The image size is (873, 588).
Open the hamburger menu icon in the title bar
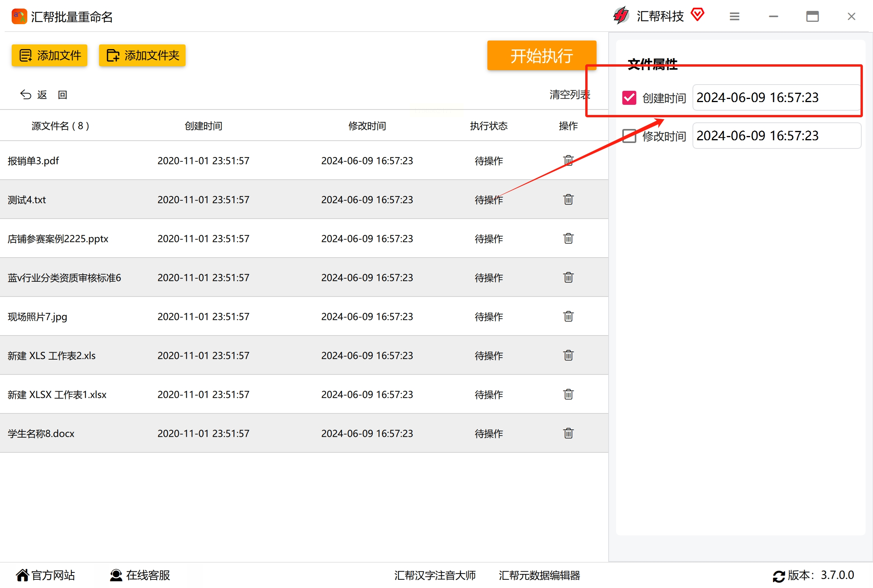pyautogui.click(x=734, y=16)
